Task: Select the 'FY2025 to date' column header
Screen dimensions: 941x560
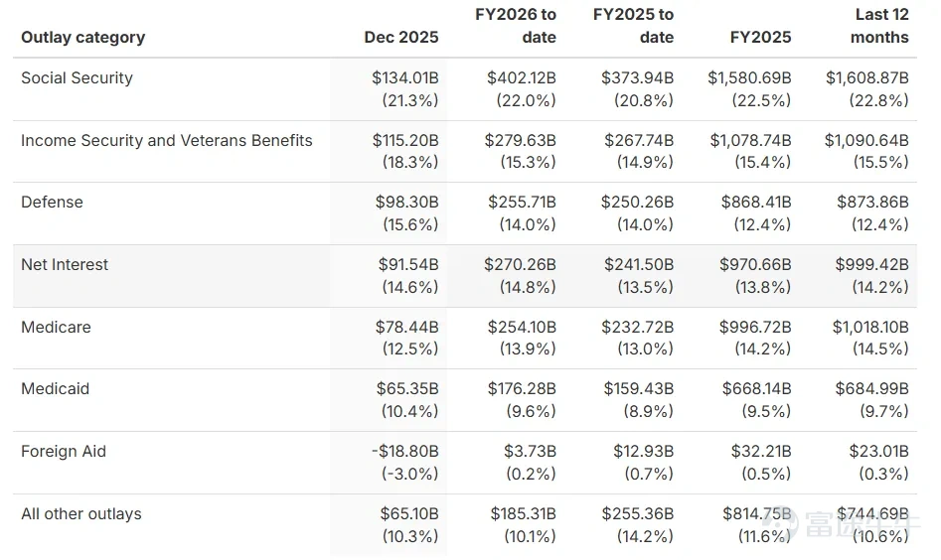Action: click(x=633, y=26)
